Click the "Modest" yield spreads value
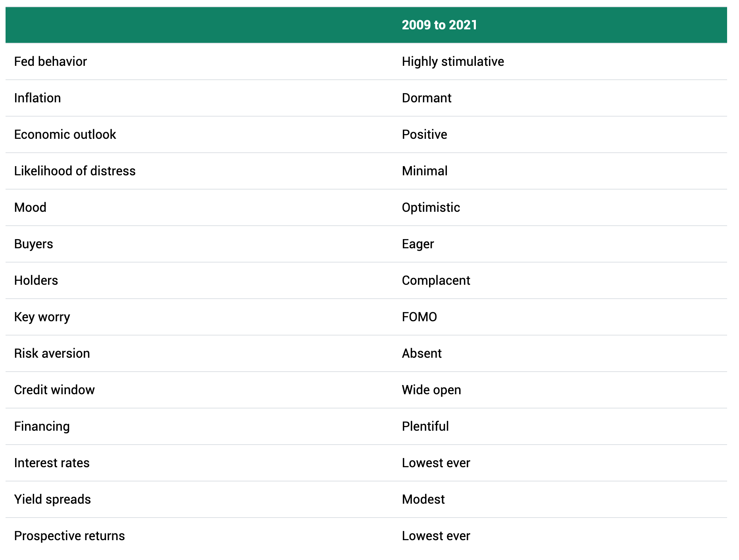The width and height of the screenshot is (739, 560). coord(423,499)
